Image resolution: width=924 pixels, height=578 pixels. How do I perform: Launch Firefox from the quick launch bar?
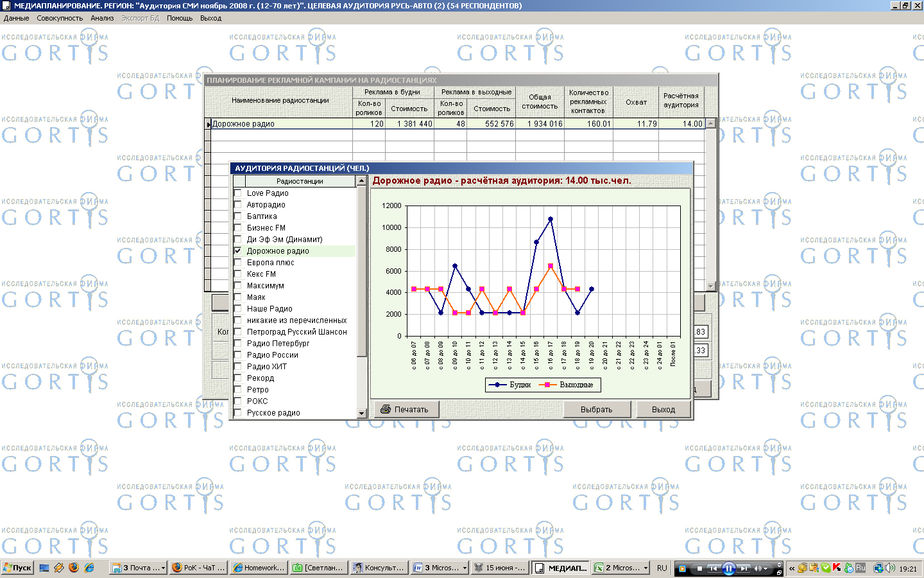(74, 568)
